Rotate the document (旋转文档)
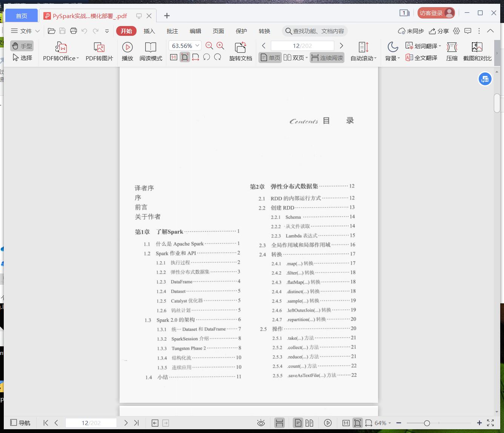 click(x=241, y=52)
